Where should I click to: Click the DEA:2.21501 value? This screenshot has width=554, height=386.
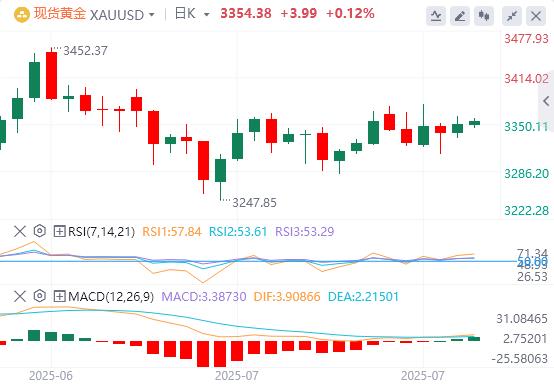tap(363, 297)
